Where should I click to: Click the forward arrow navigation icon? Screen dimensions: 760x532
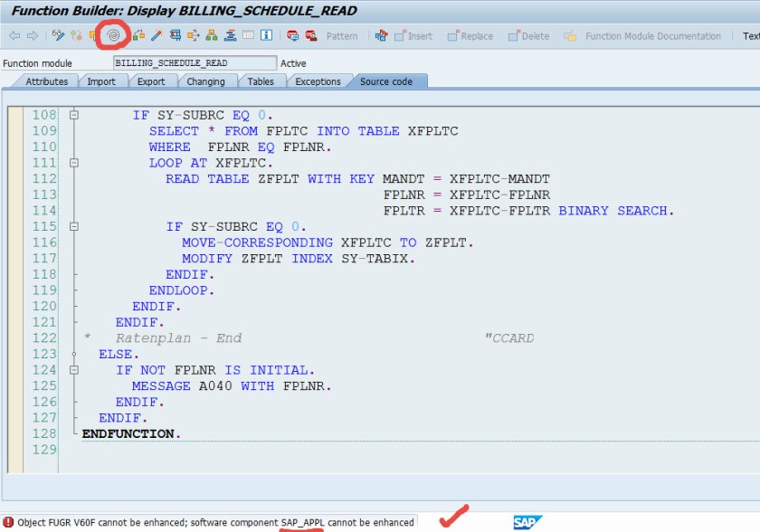[33, 36]
